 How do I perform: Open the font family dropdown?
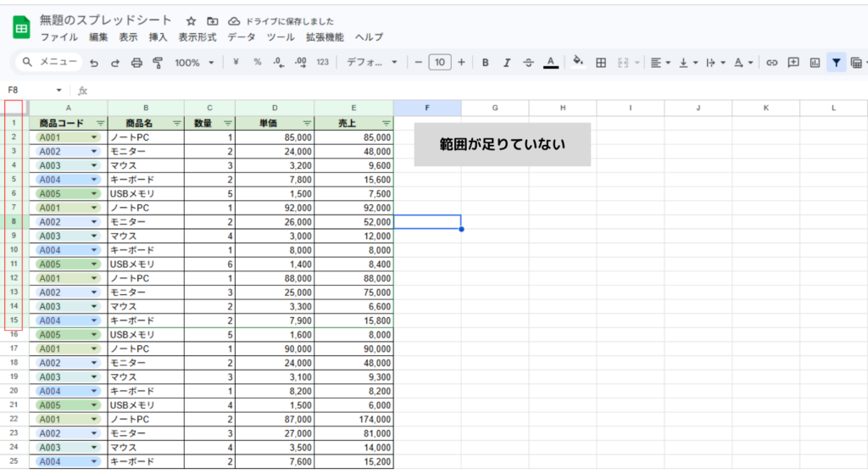point(371,63)
